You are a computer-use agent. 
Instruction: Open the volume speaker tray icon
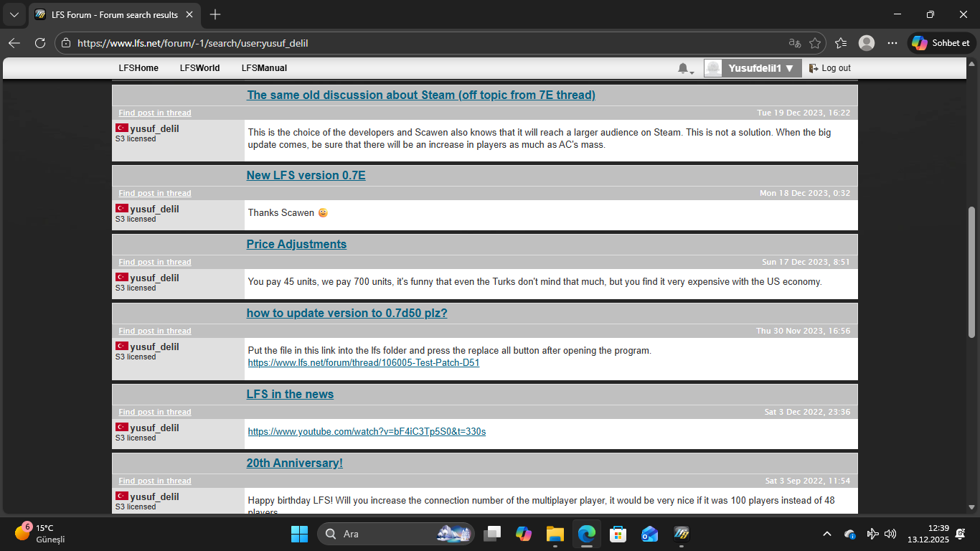tap(890, 534)
